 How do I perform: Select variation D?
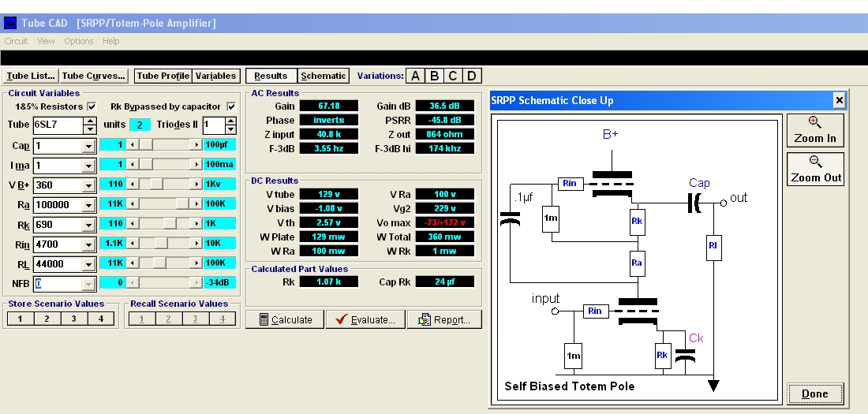(472, 76)
